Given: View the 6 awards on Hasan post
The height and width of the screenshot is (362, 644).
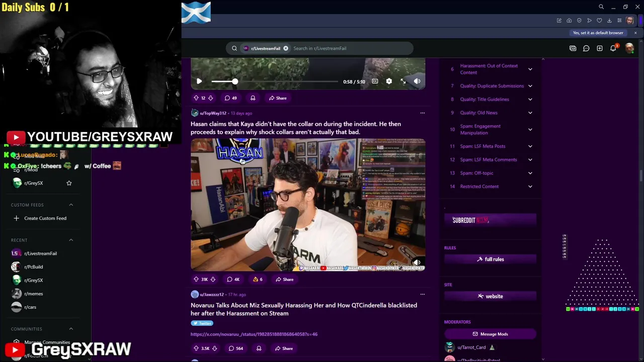Looking at the screenshot, I should tap(258, 280).
